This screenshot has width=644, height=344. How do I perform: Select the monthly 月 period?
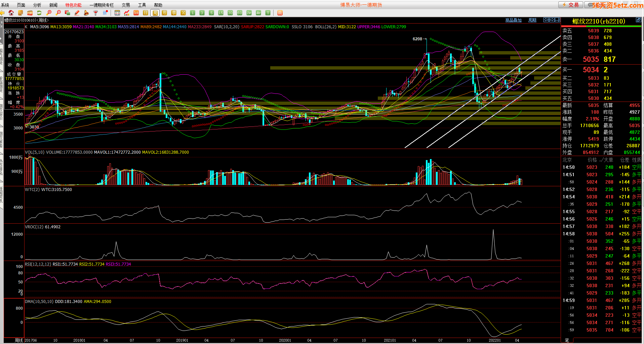(164, 13)
